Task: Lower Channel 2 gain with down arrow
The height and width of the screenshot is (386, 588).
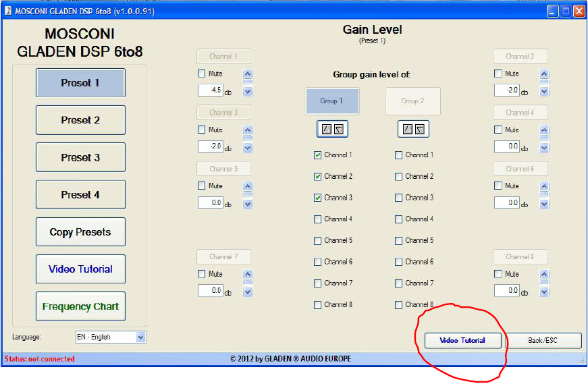Action: [545, 92]
